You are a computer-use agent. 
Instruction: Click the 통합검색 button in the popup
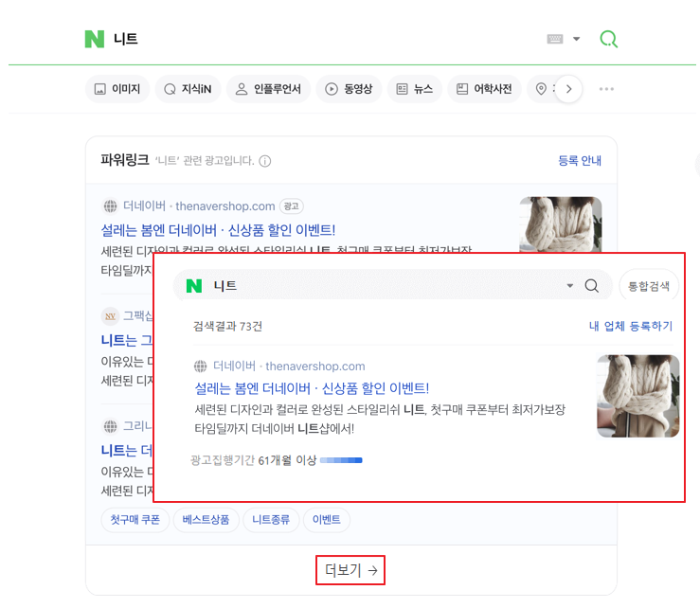(648, 286)
